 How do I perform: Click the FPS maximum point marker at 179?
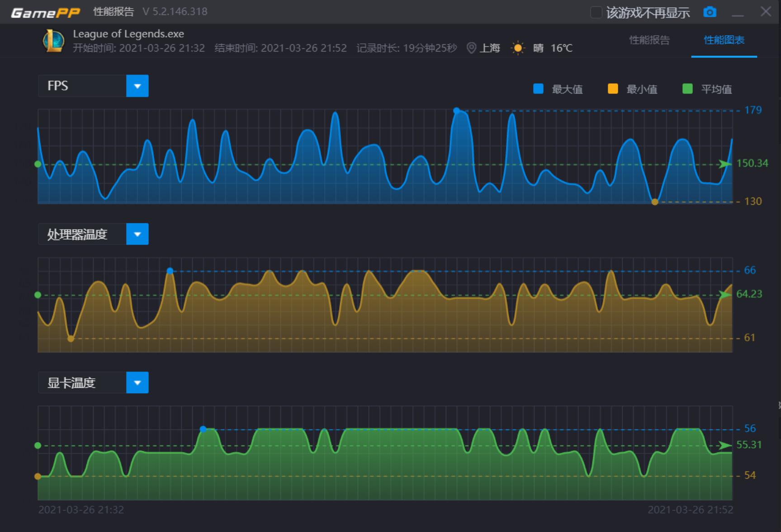[x=456, y=111]
